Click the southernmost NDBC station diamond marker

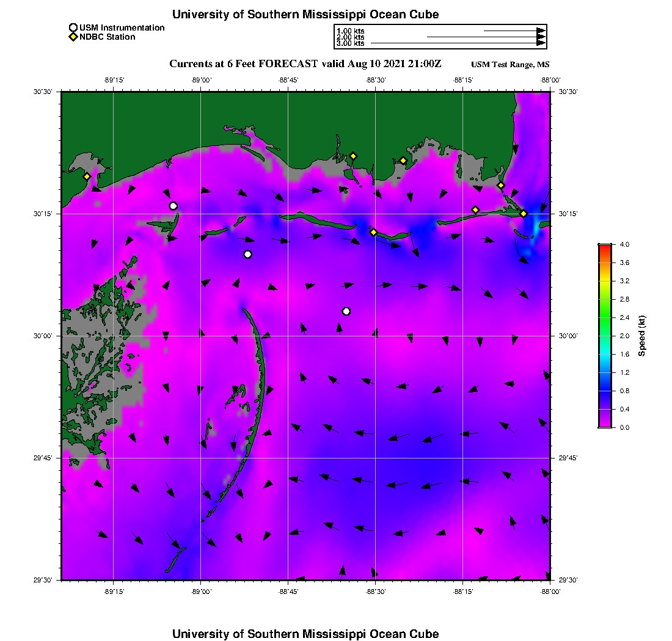tap(374, 232)
